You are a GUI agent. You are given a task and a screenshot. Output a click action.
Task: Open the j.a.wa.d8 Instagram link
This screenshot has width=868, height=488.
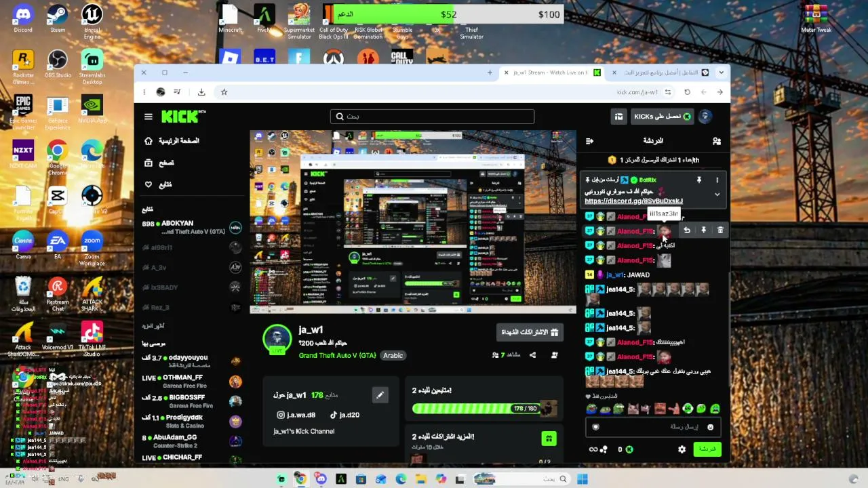pos(296,415)
